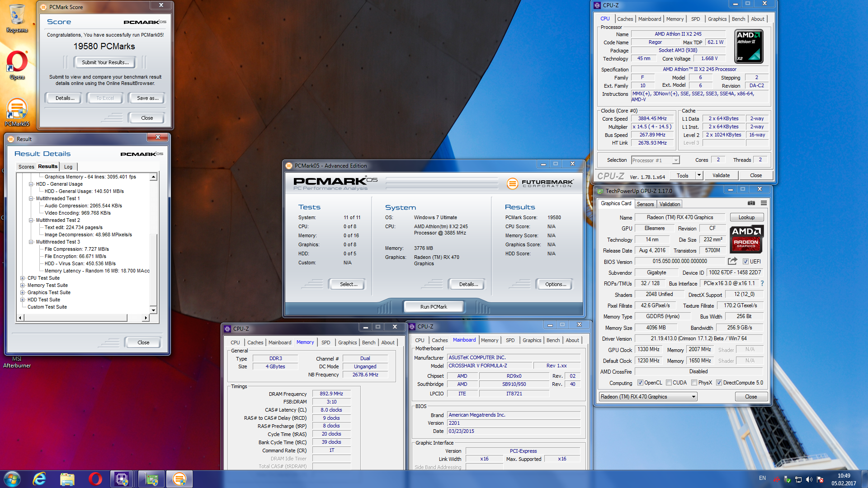Toggle DirectCompute 5.0 checkbox
This screenshot has height=488, width=868.
[x=719, y=383]
